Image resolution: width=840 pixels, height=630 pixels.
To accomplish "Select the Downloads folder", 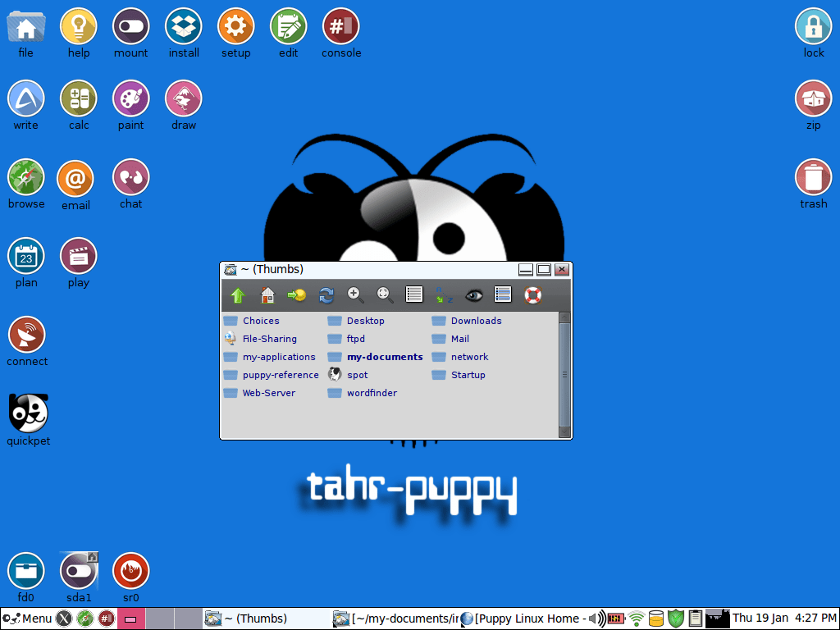I will pos(467,321).
